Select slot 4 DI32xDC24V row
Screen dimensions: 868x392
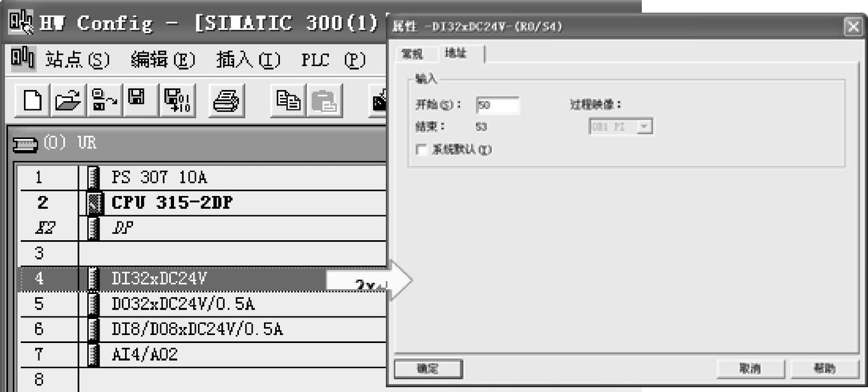[x=203, y=279]
